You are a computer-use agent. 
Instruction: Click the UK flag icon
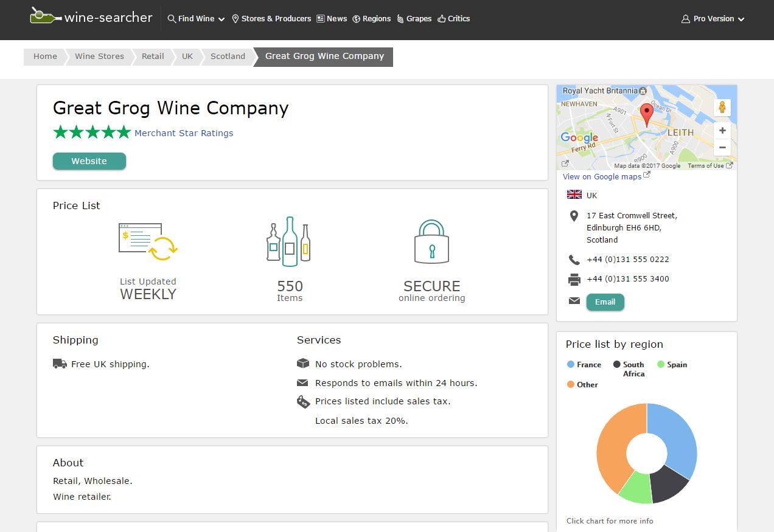point(574,195)
